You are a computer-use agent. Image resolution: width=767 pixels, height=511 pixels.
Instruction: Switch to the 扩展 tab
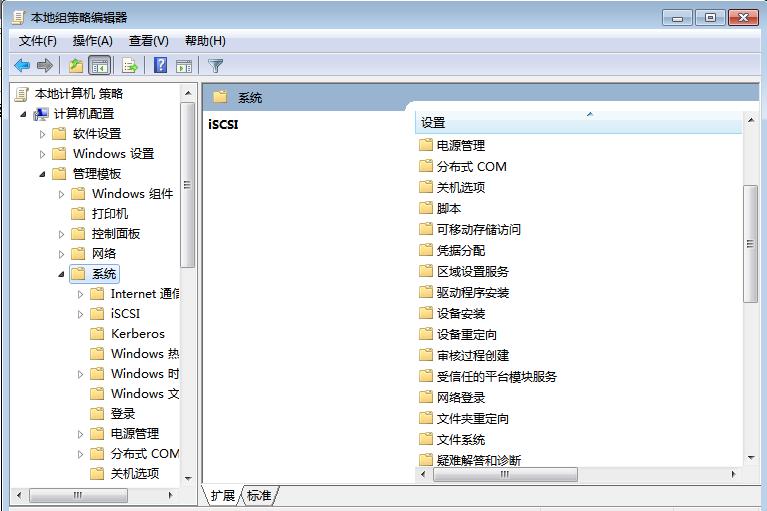click(223, 495)
